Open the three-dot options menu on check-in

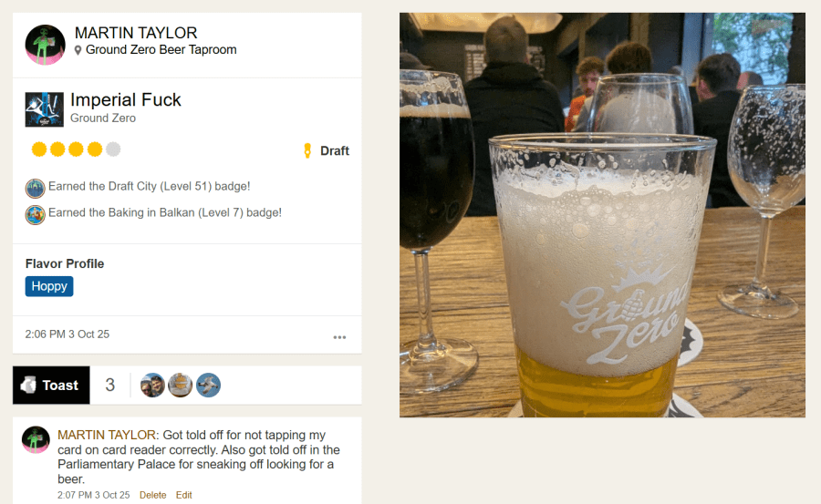pyautogui.click(x=340, y=337)
